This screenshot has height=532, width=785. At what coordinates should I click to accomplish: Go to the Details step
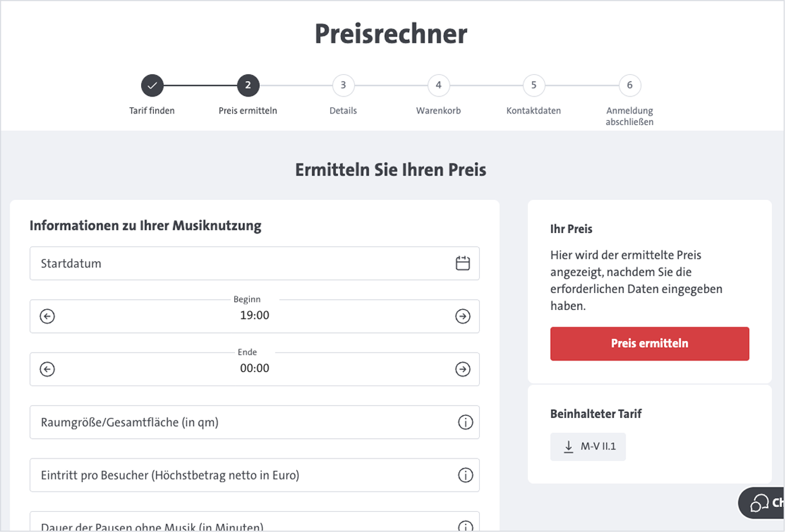343,85
